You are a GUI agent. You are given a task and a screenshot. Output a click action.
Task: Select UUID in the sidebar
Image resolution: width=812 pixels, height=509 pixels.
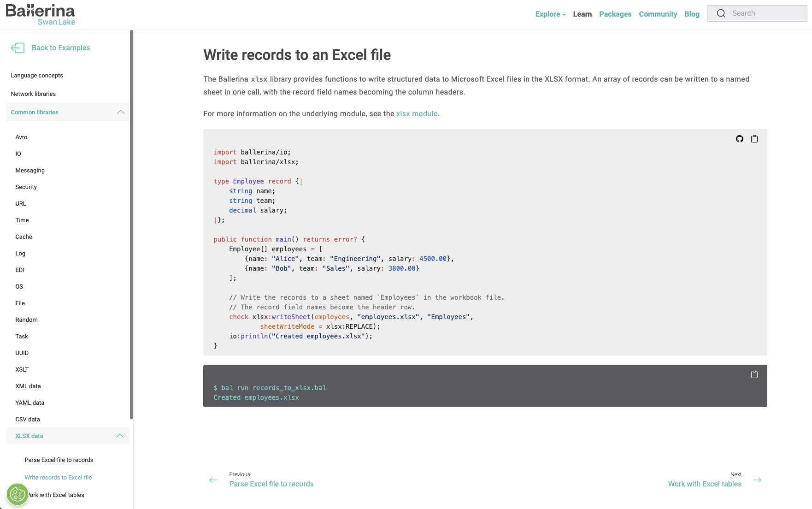(22, 353)
